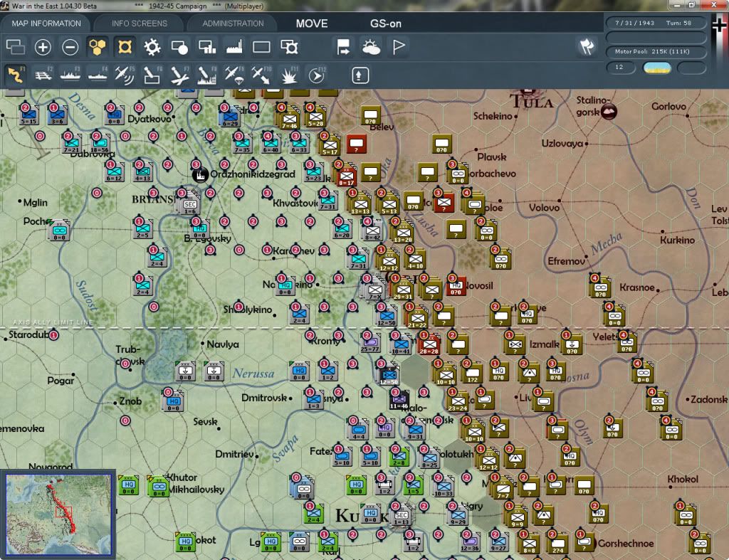This screenshot has width=729, height=560.
Task: Select air transfer mode (F10) plane icon
Action: [x=261, y=75]
